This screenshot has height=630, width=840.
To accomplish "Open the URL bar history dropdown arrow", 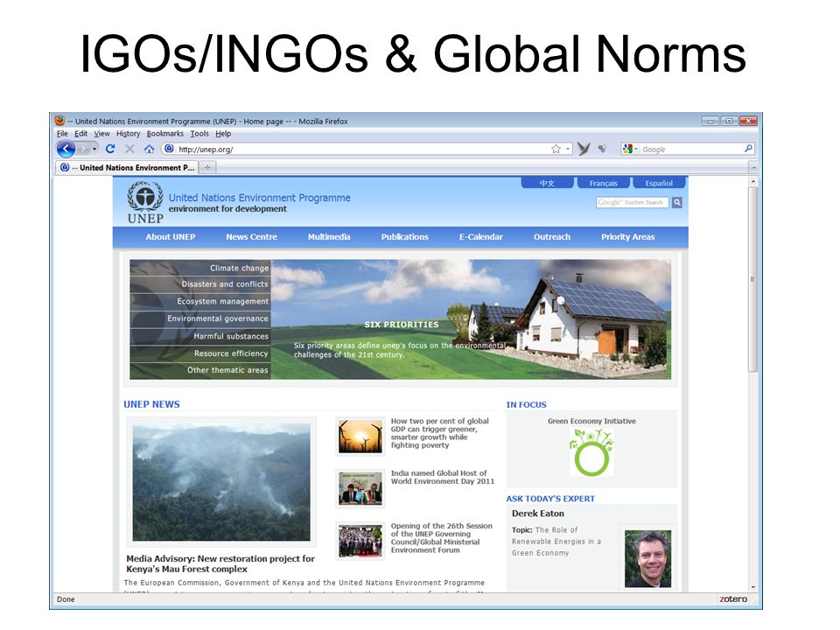I will pyautogui.click(x=567, y=149).
